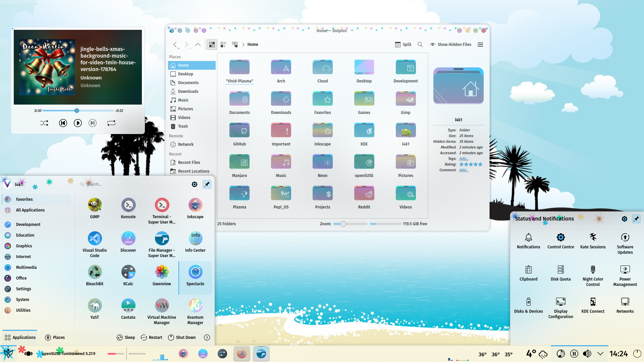Click the large l4k1 folder preview
Viewport: 644px width, 362px height.
459,85
